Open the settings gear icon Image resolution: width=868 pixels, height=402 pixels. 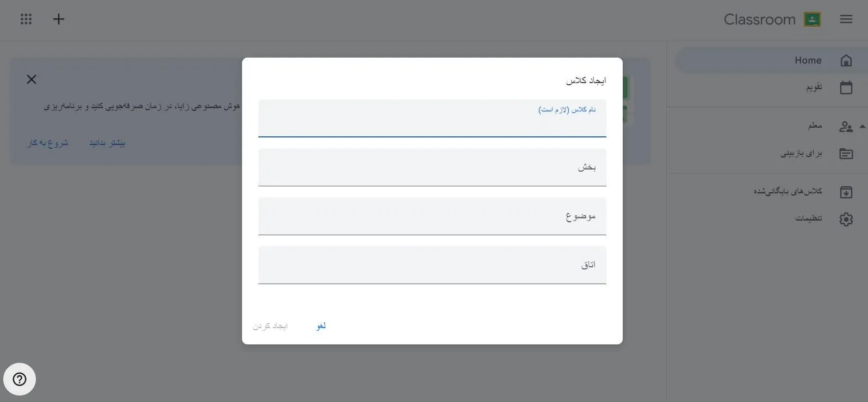pyautogui.click(x=846, y=219)
